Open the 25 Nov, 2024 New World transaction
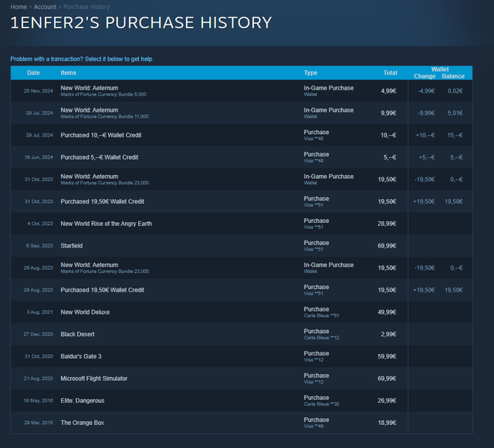This screenshot has height=448, width=494. pos(242,91)
